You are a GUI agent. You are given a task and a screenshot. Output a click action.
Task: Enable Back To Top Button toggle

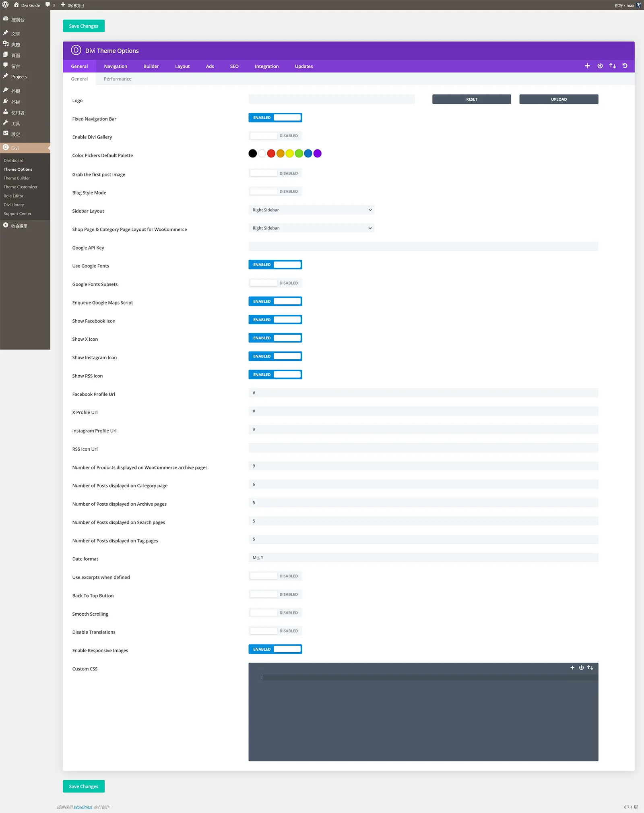(275, 594)
